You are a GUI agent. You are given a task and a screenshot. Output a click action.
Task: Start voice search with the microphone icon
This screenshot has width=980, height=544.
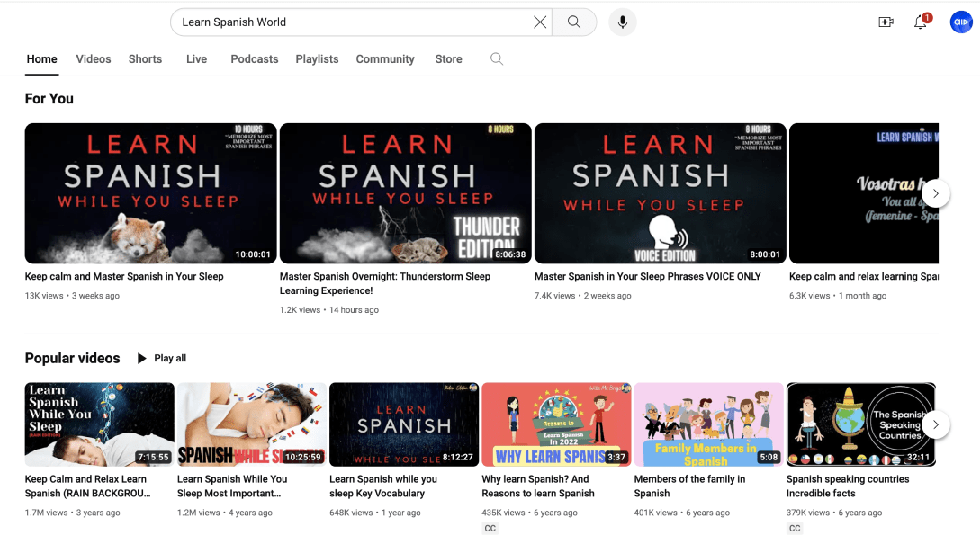click(622, 22)
